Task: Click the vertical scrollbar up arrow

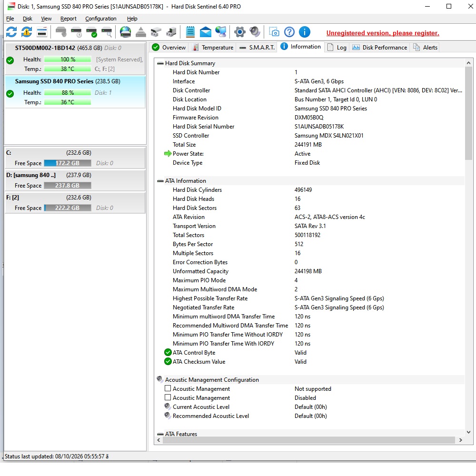Action: 468,63
